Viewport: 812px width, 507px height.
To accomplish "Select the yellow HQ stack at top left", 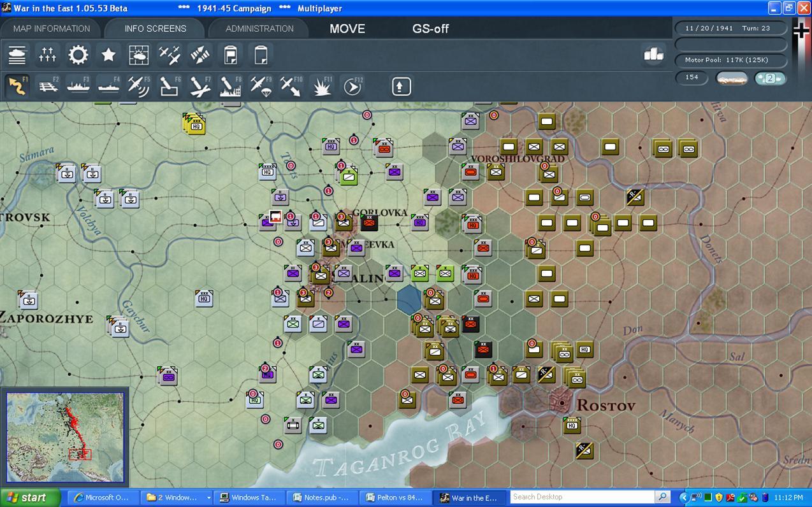I will pyautogui.click(x=194, y=124).
